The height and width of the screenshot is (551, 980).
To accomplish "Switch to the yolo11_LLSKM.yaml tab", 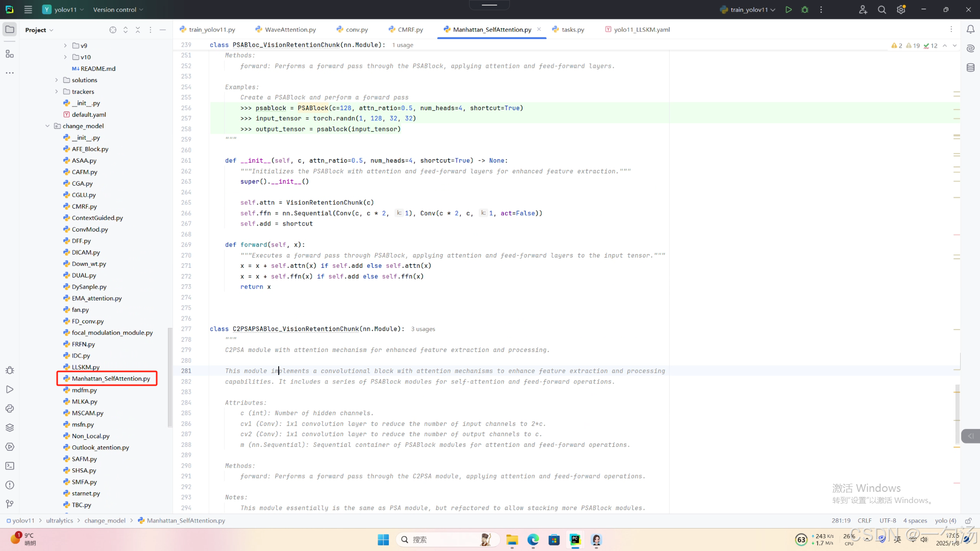I will (641, 30).
